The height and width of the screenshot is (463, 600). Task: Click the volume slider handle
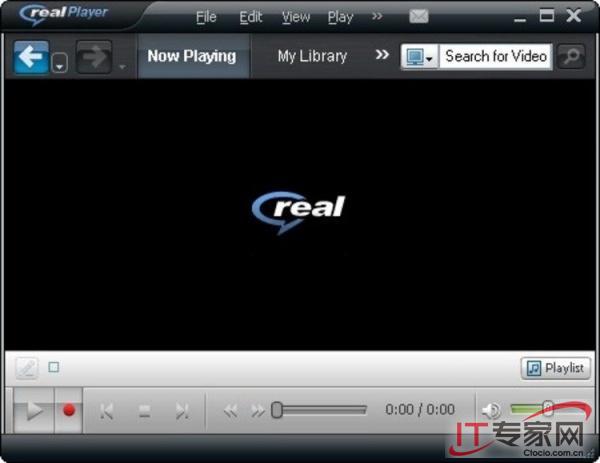click(x=547, y=409)
